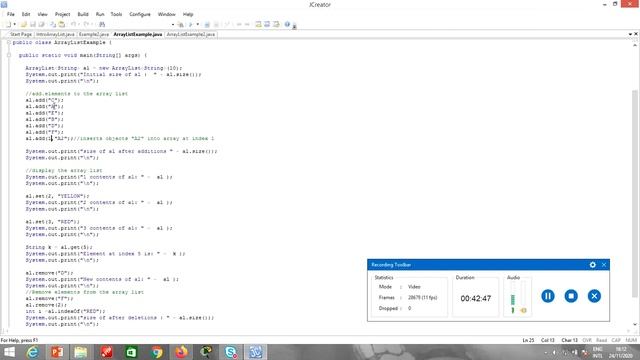Close the active document with tab-bar X
Viewport: 640px width, 360px height.
636,34
